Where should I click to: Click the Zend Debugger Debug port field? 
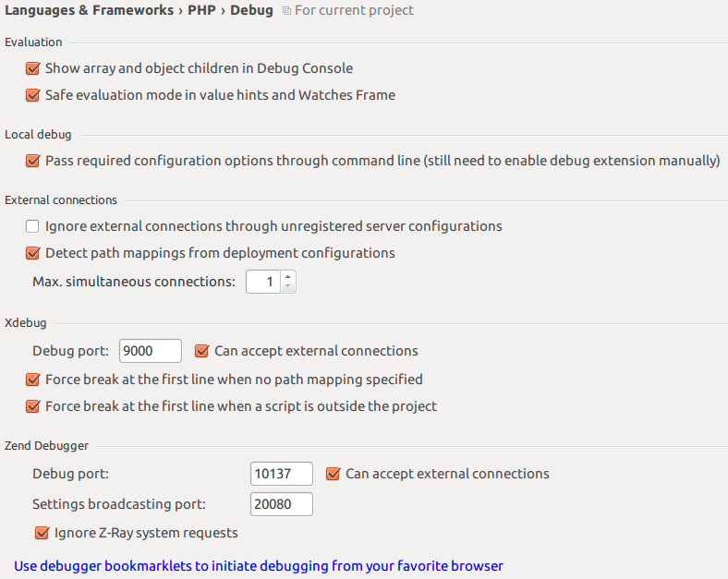click(281, 474)
